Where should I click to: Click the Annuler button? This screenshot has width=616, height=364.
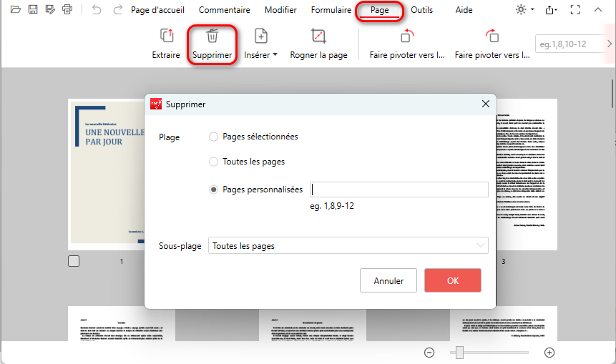click(x=388, y=280)
